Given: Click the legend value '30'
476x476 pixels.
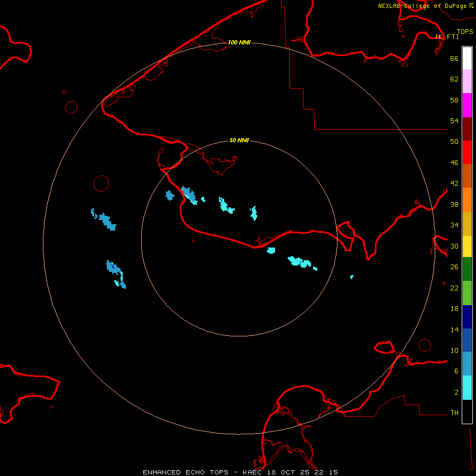Looking at the screenshot, I should point(454,246).
